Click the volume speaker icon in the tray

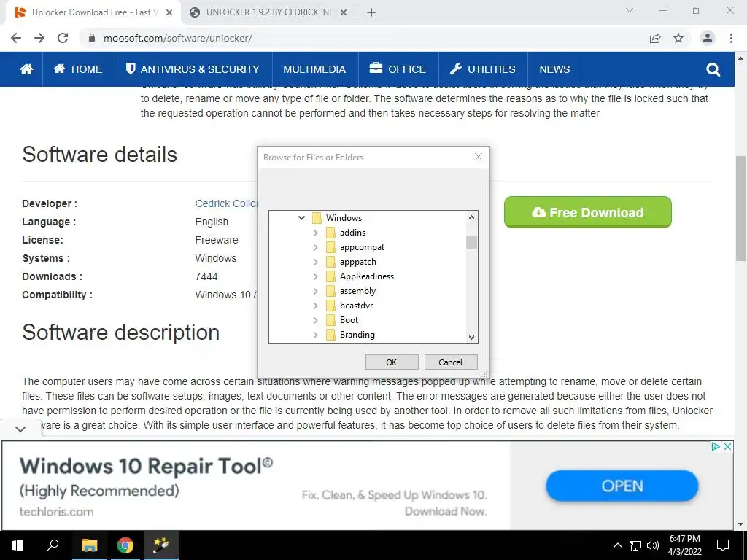(653, 545)
